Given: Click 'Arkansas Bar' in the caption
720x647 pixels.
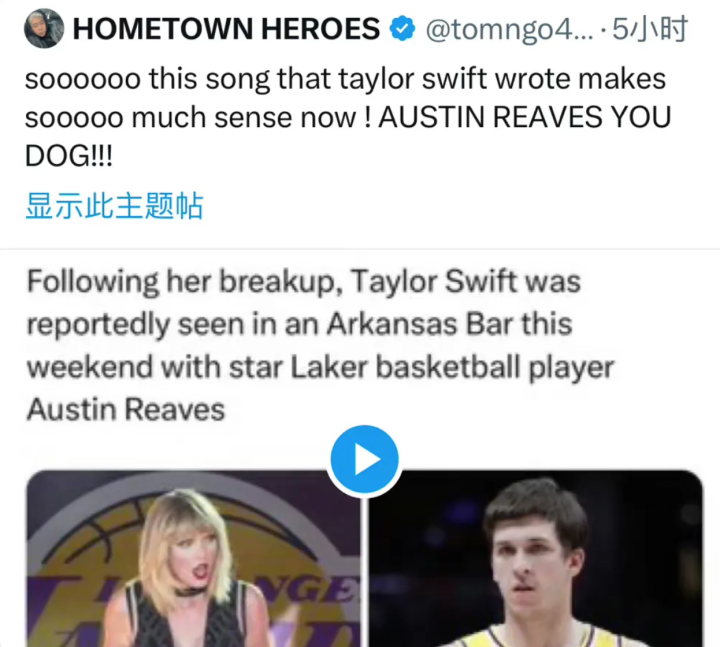Looking at the screenshot, I should pos(420,324).
